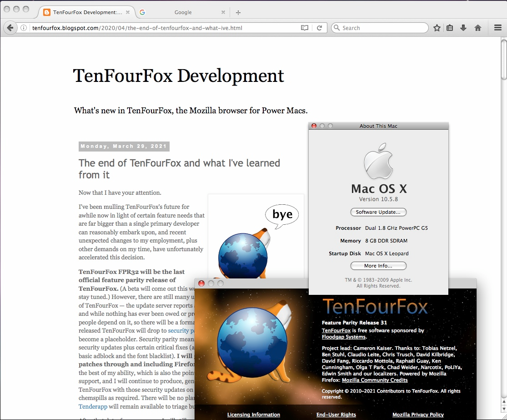The height and width of the screenshot is (420, 507).
Task: Toggle Reader View icon in address bar
Action: [x=305, y=28]
